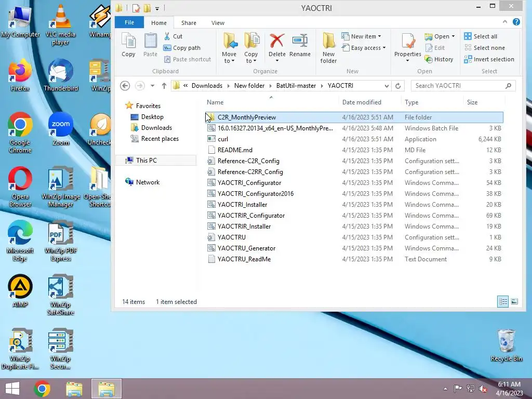532x399 pixels.
Task: Open the Open button dropdown arrow
Action: (x=453, y=36)
